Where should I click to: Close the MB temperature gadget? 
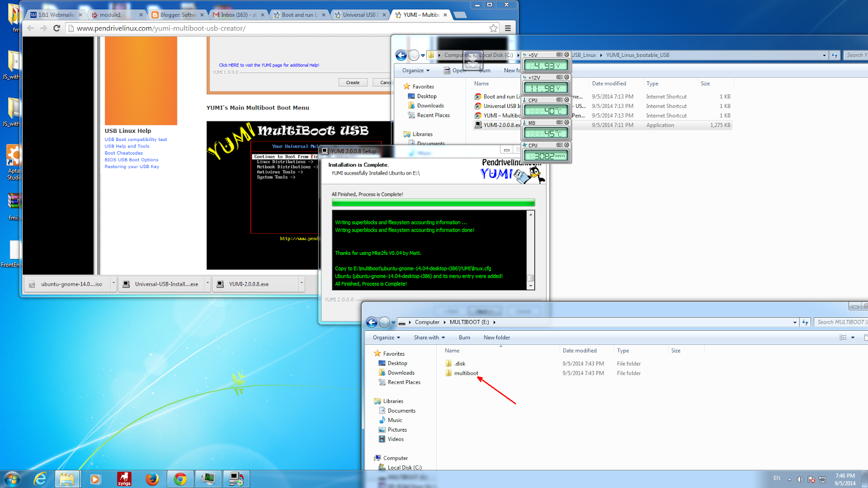pos(567,123)
